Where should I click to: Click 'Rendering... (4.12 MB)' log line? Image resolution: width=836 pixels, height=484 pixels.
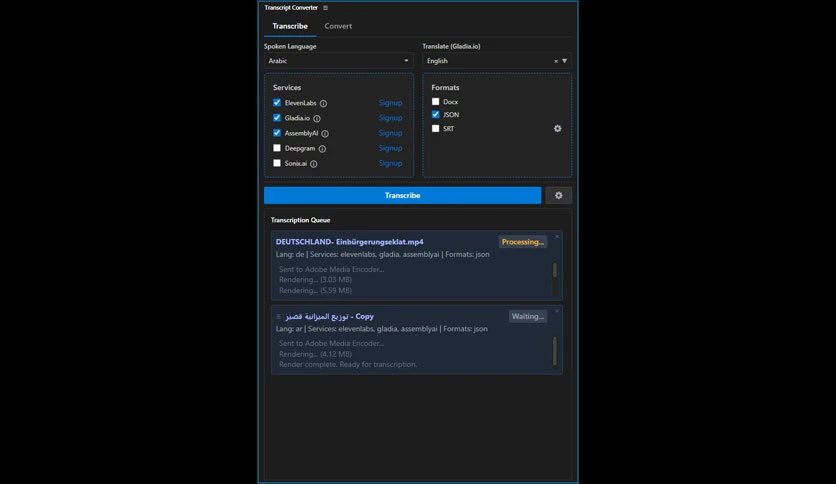coord(315,354)
